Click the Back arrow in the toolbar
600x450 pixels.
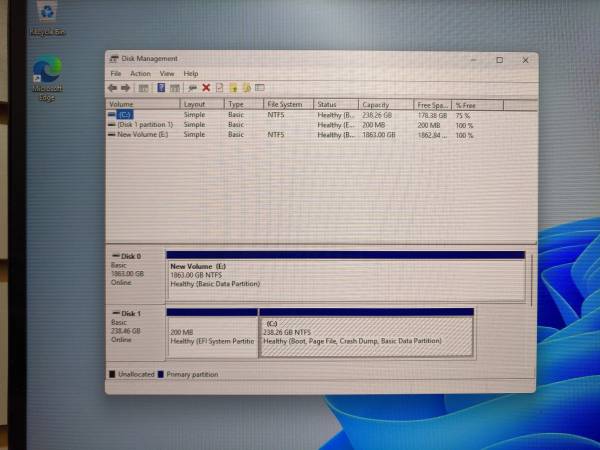point(112,88)
